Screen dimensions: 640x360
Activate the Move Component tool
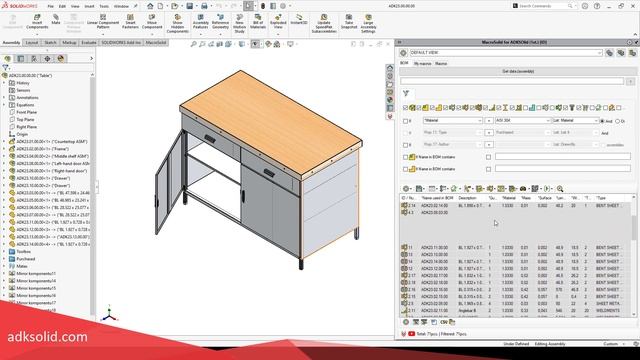click(152, 22)
